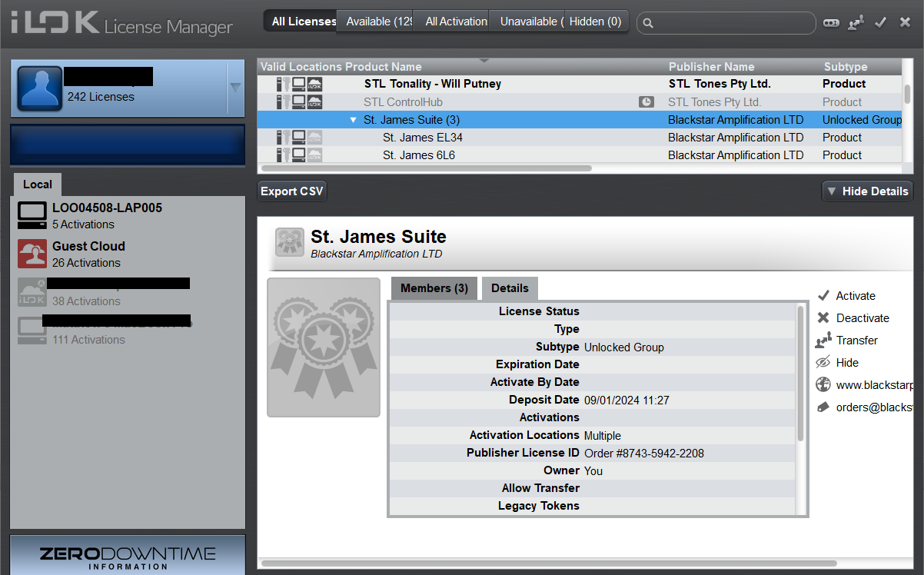The image size is (924, 575).
Task: Click the magnifier icon in search box
Action: pos(648,23)
